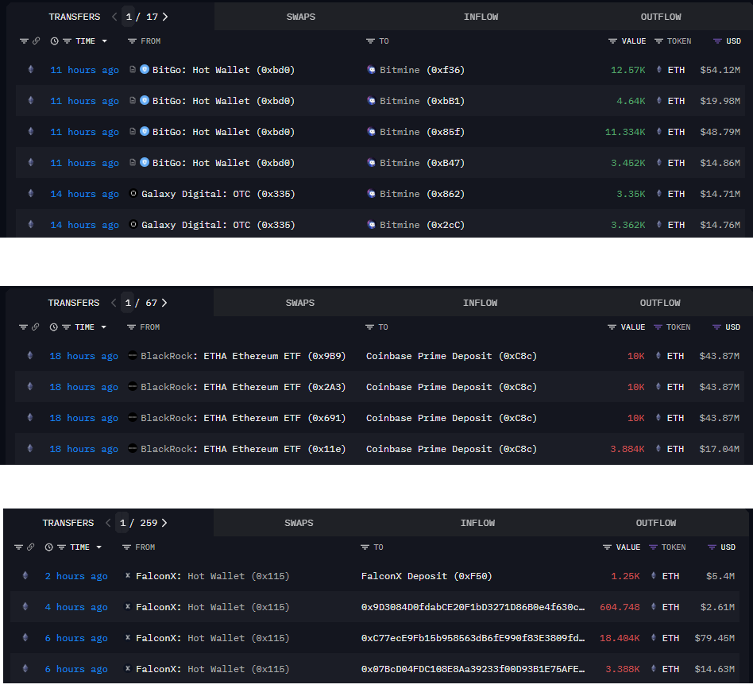This screenshot has width=753, height=700.
Task: Go to next page in the 259-page panel
Action: 164,523
